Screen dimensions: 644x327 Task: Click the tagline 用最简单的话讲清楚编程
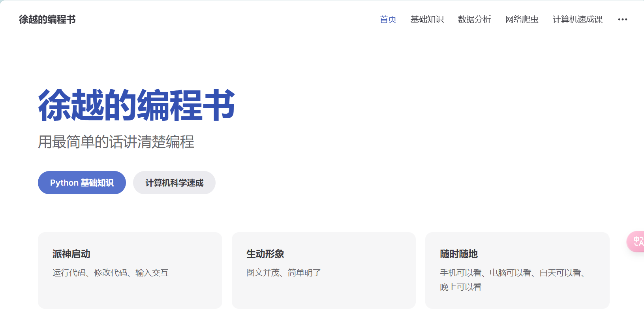click(116, 142)
